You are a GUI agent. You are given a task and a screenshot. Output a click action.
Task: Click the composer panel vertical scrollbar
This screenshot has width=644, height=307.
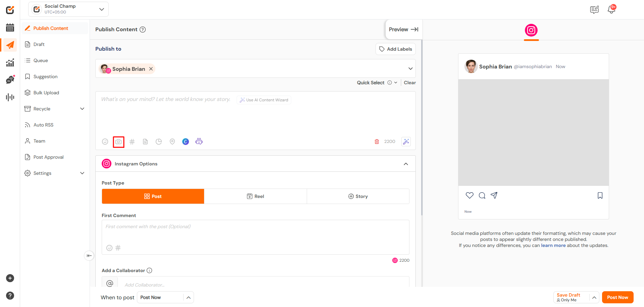pos(422,127)
